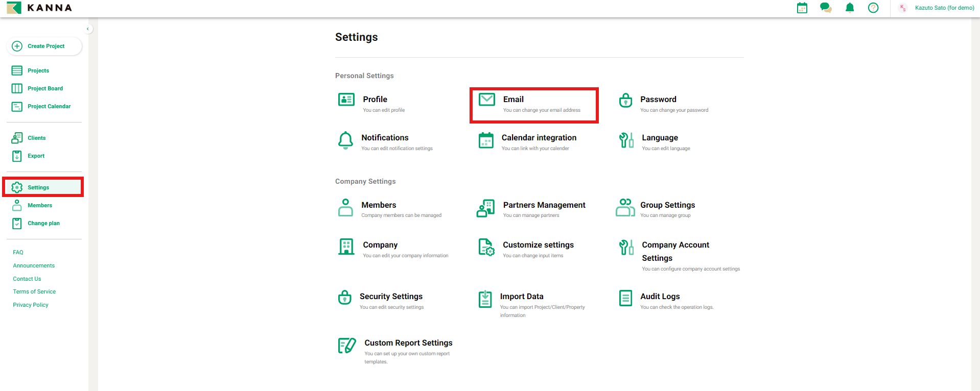Click the notification bell icon
This screenshot has height=391, width=980.
(x=850, y=8)
